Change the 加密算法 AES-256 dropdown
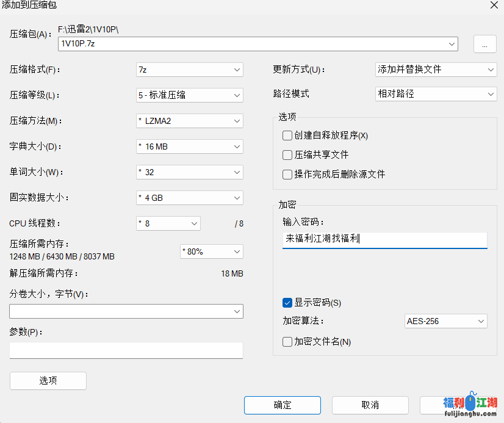The height and width of the screenshot is (423, 504). point(445,321)
